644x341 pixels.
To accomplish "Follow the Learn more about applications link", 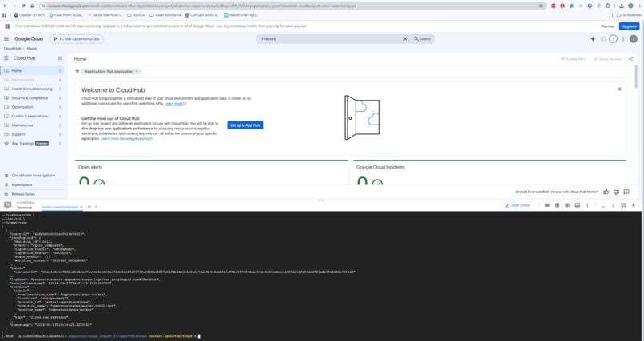I will point(126,139).
